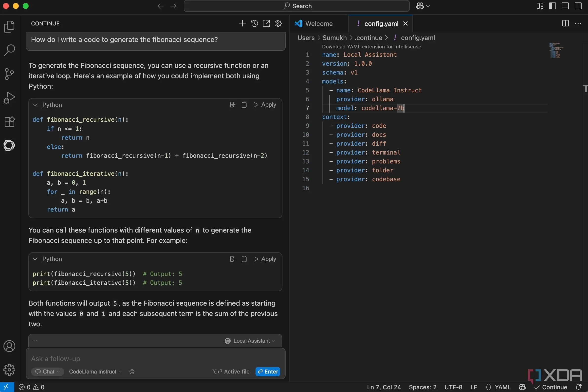Open editor more actions menu
Viewport: 588px width, 392px height.
[578, 23]
